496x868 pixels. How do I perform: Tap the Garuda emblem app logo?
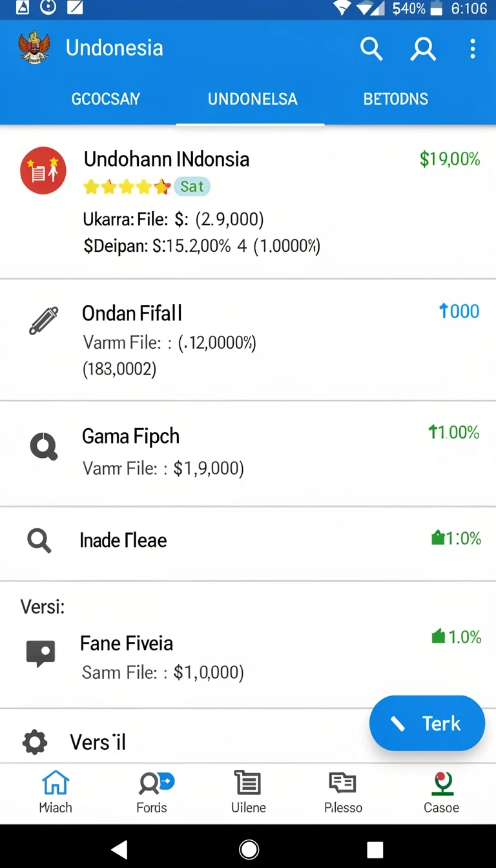coord(34,48)
